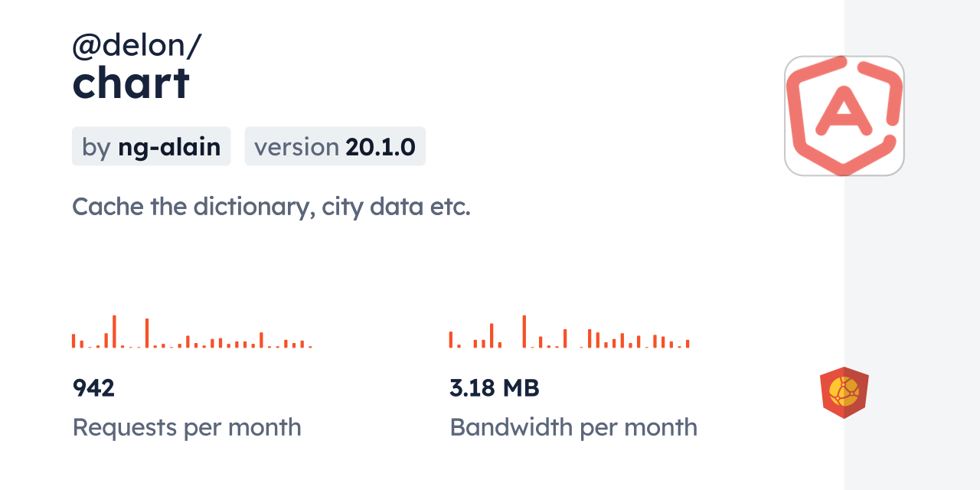Click the first bar of requests sparkline
Viewport: 980px width, 490px height.
73,341
